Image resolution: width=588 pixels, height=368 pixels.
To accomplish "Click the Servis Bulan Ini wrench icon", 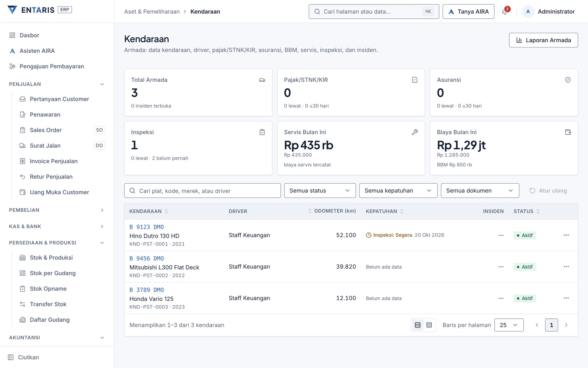I will pos(415,132).
